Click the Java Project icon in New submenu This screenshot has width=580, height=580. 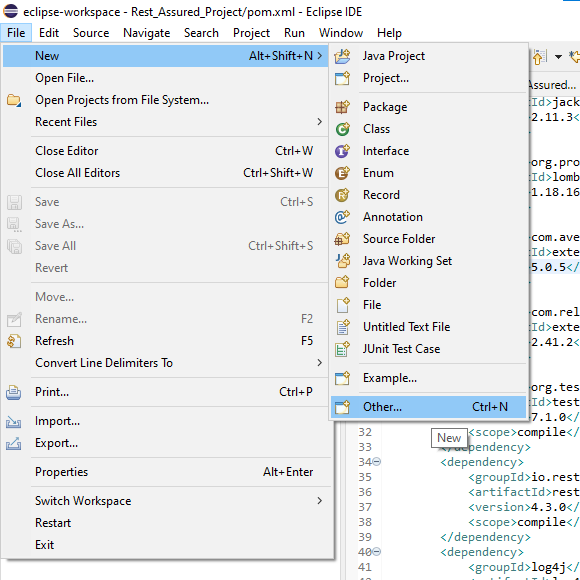[x=342, y=56]
